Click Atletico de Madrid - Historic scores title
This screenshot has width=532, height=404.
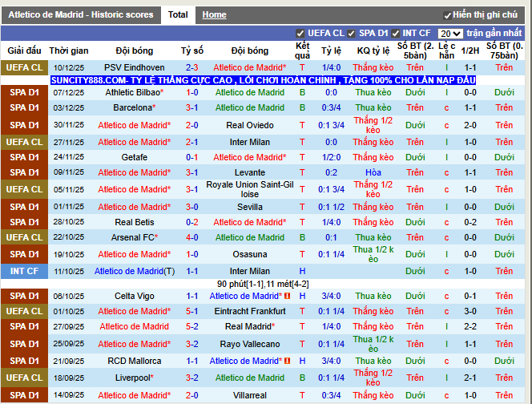[81, 15]
